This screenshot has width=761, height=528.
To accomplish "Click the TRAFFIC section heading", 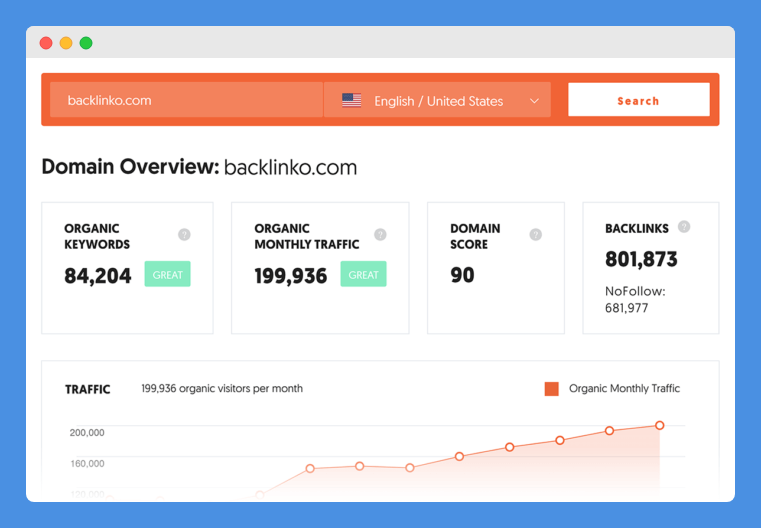I will [88, 389].
